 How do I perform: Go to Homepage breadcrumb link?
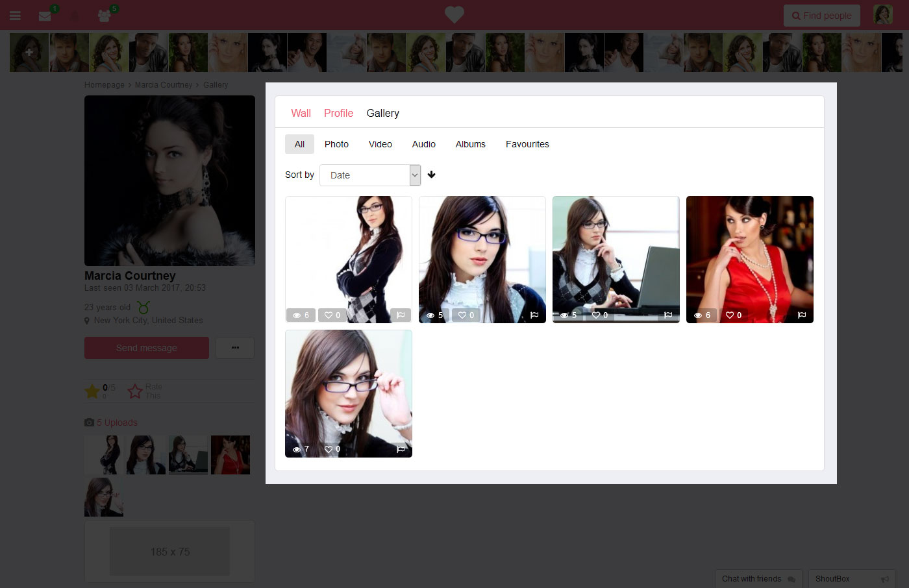pyautogui.click(x=104, y=85)
